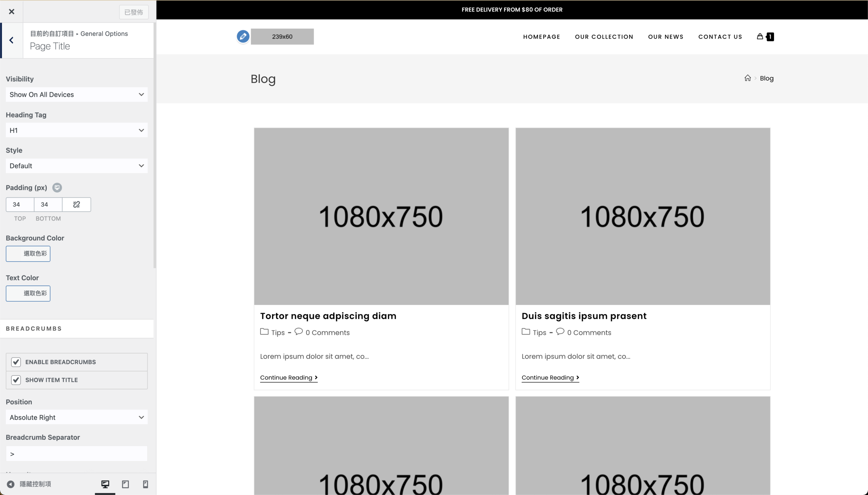Open Our Collection menu item
The width and height of the screenshot is (868, 495).
pyautogui.click(x=604, y=37)
